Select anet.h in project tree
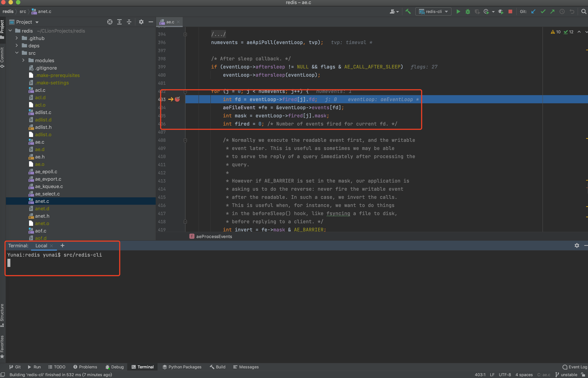 (x=42, y=216)
